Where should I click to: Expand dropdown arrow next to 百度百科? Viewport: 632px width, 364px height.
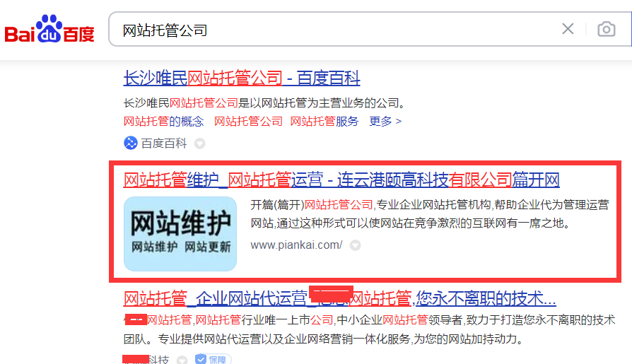tap(200, 143)
